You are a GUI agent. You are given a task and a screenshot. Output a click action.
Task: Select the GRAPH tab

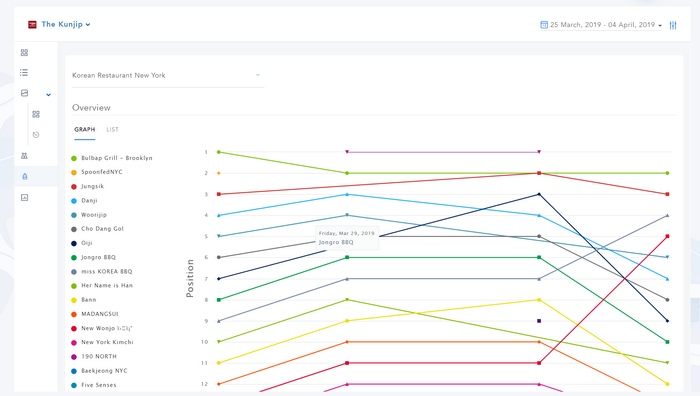tap(85, 129)
